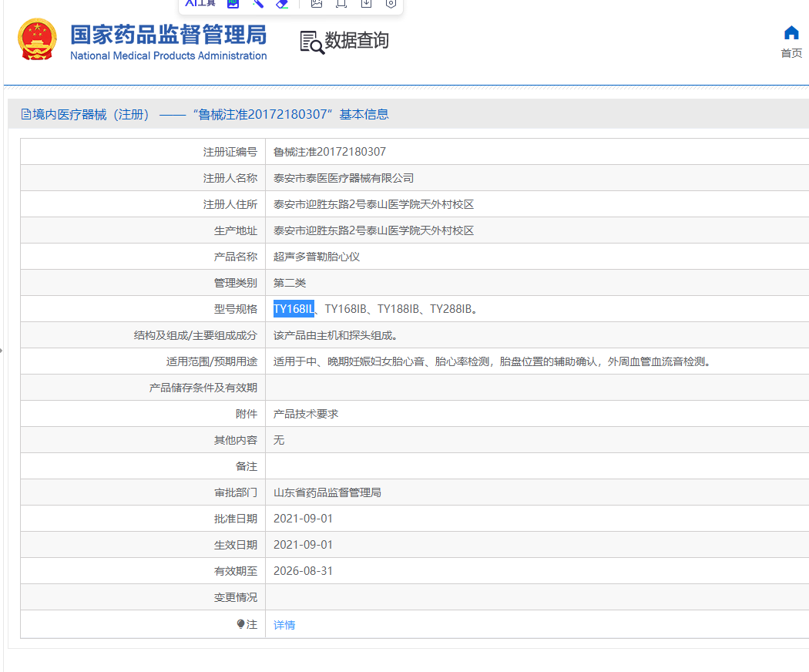Click the 首页 label
The width and height of the screenshot is (809, 672).
click(x=791, y=53)
